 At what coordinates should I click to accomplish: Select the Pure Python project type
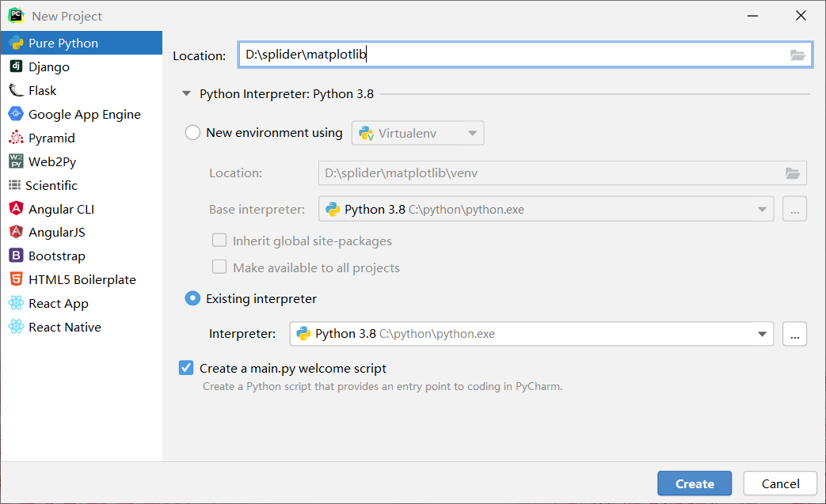pyautogui.click(x=81, y=44)
